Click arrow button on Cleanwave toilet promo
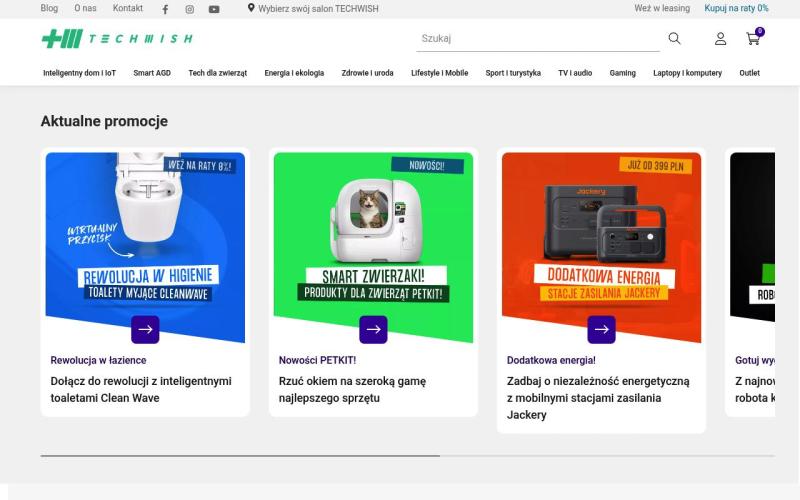Viewport: 800px width, 500px height. 145,329
